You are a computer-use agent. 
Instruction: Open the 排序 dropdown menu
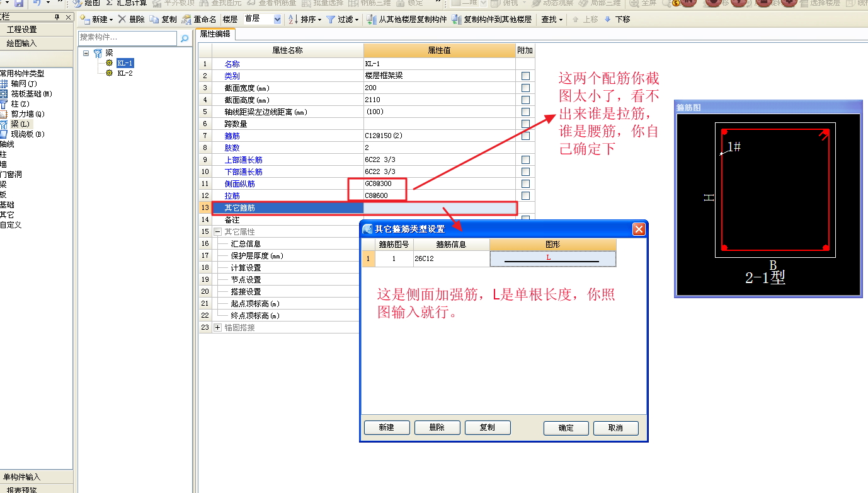coord(319,20)
